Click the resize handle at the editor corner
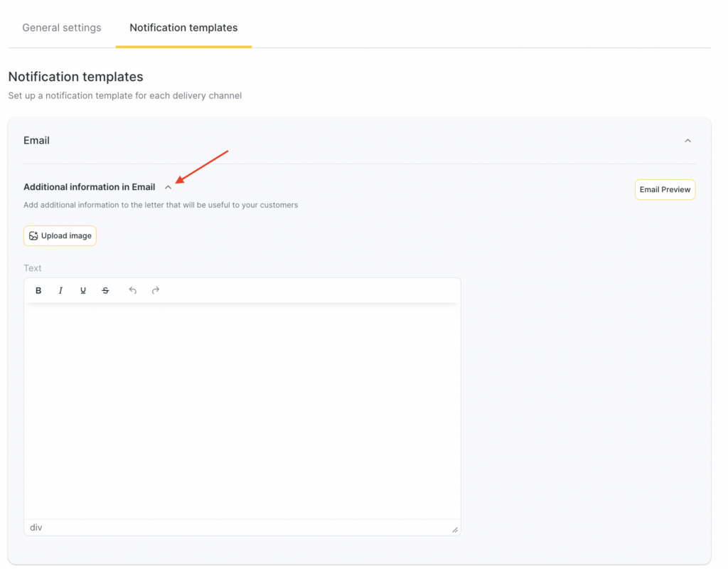 click(x=455, y=529)
